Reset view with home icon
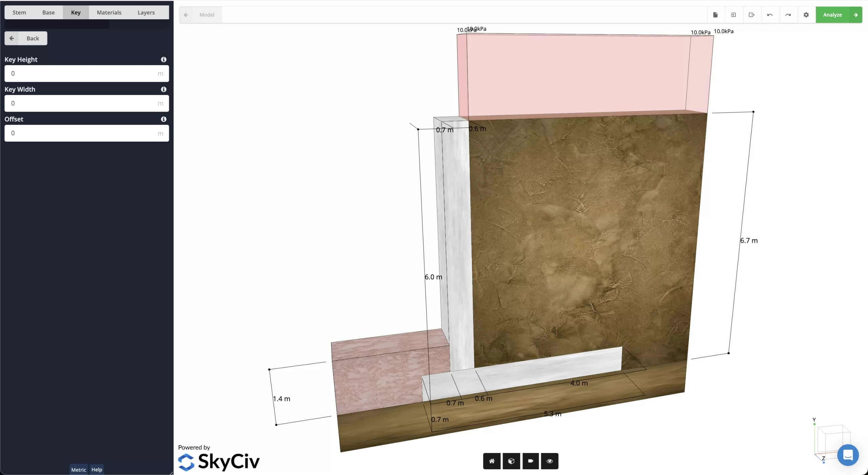The width and height of the screenshot is (868, 475). (492, 461)
